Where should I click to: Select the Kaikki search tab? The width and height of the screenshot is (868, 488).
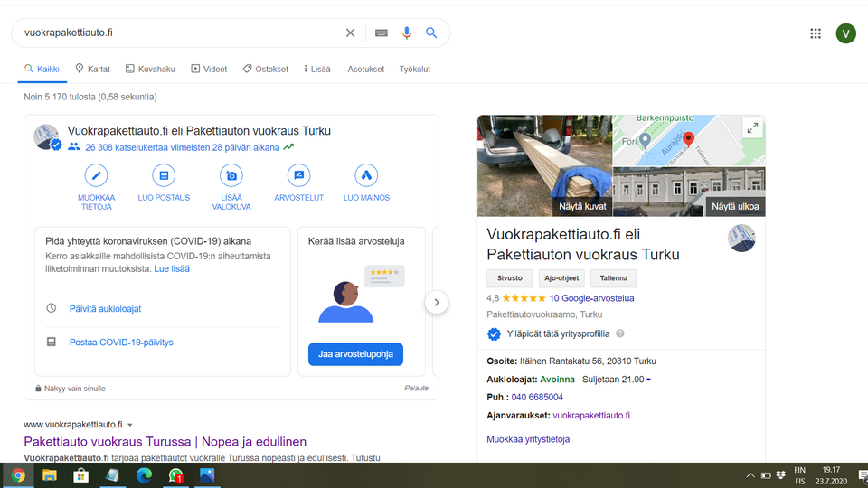point(42,70)
